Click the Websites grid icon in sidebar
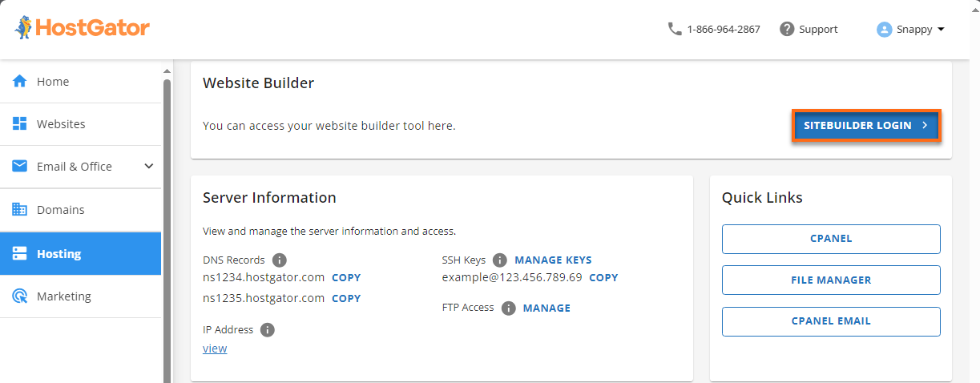Image resolution: width=980 pixels, height=383 pixels. tap(20, 124)
